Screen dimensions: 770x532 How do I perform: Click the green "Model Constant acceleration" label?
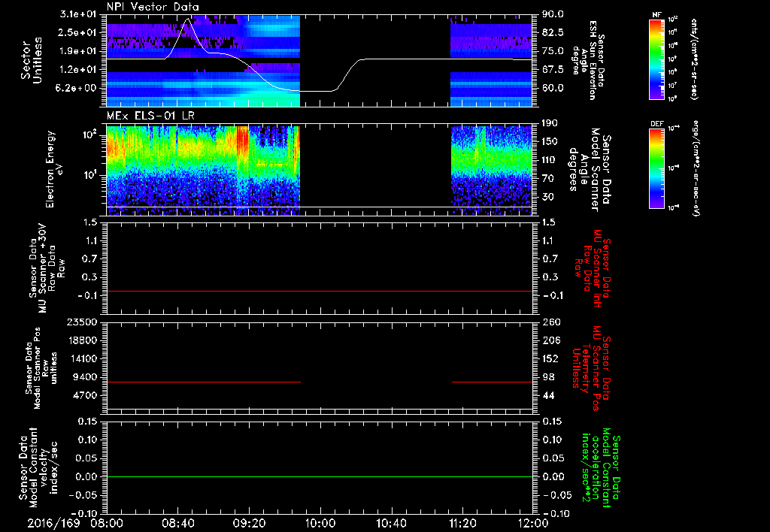coord(601,467)
